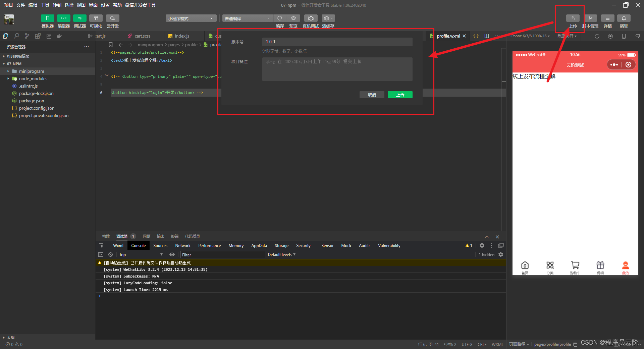Click the docker whale icon in activity bar
The height and width of the screenshot is (349, 644).
coord(59,36)
